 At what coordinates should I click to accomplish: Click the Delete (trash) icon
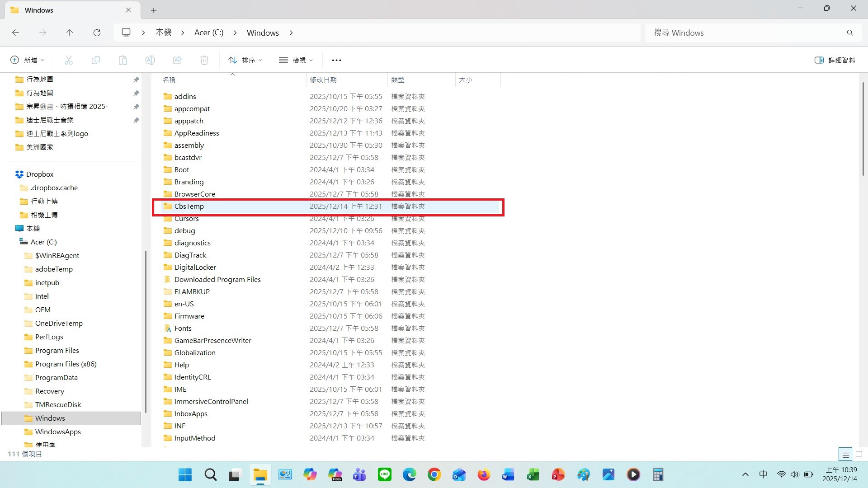pyautogui.click(x=204, y=60)
